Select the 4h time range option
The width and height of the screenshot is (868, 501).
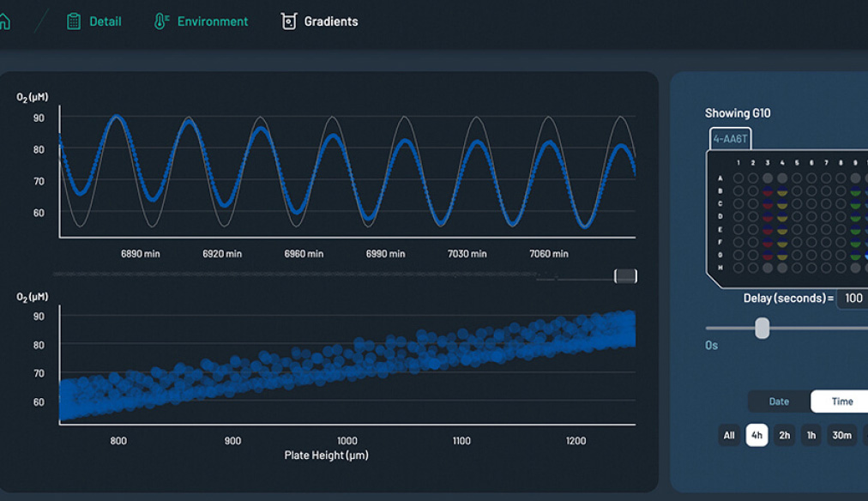(x=756, y=435)
